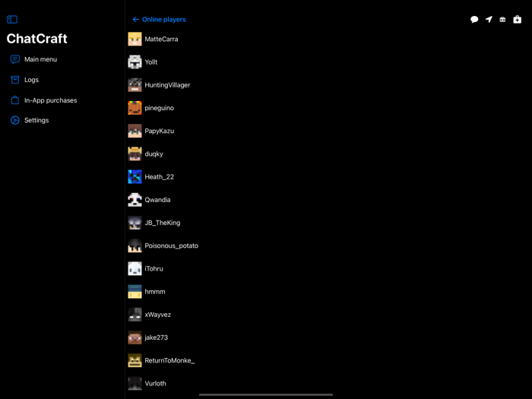This screenshot has width=532, height=399.
Task: Select player name JB_TheKing
Action: (162, 223)
